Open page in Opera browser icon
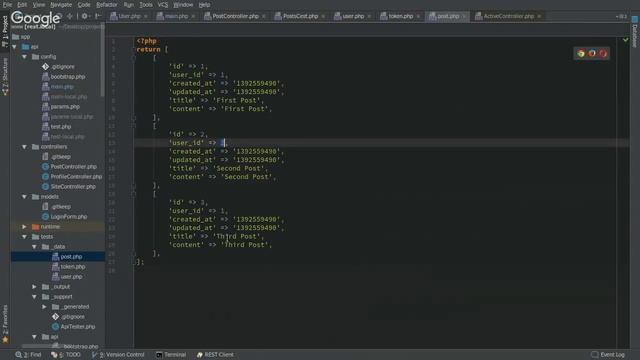This screenshot has width=640, height=360. click(603, 53)
